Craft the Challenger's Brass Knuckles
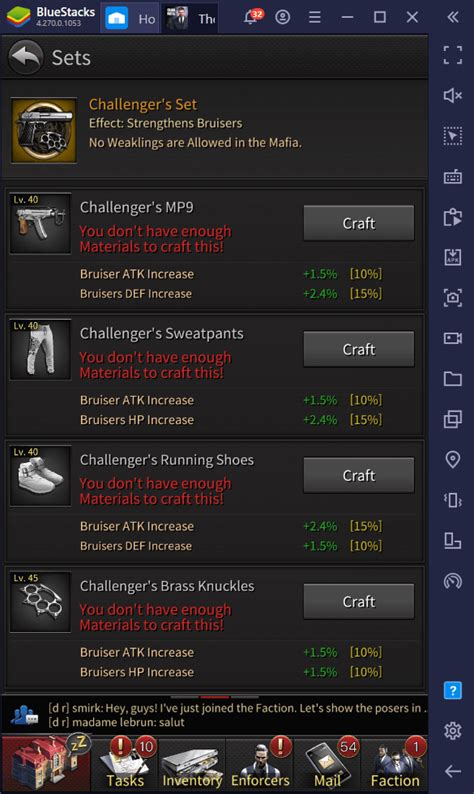The height and width of the screenshot is (794, 474). [x=359, y=601]
